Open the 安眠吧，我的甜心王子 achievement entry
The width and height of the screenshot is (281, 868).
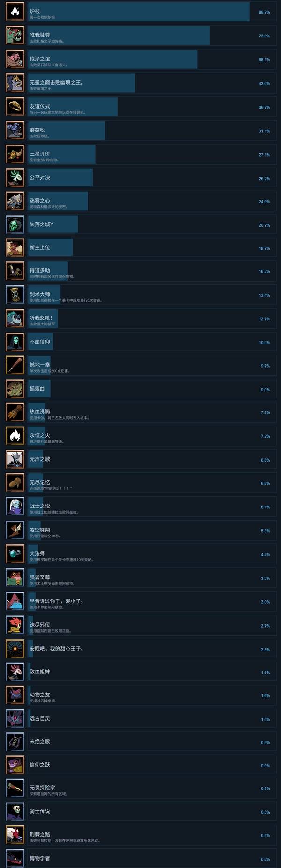[140, 648]
